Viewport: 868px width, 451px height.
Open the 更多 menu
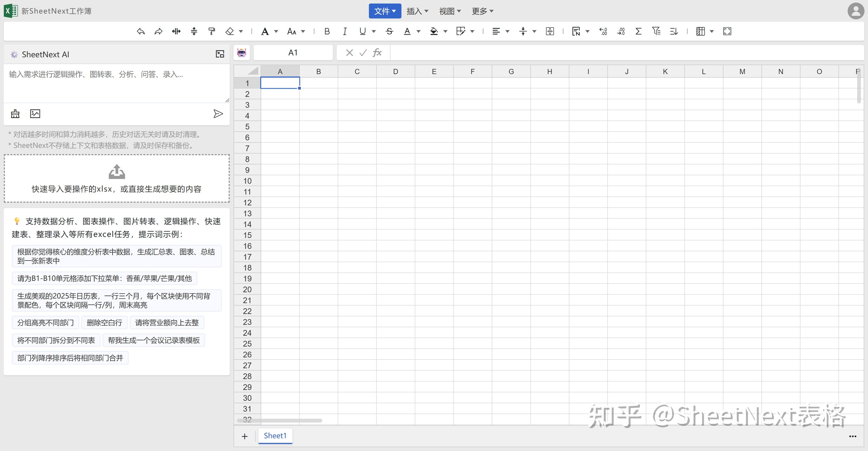tap(483, 11)
